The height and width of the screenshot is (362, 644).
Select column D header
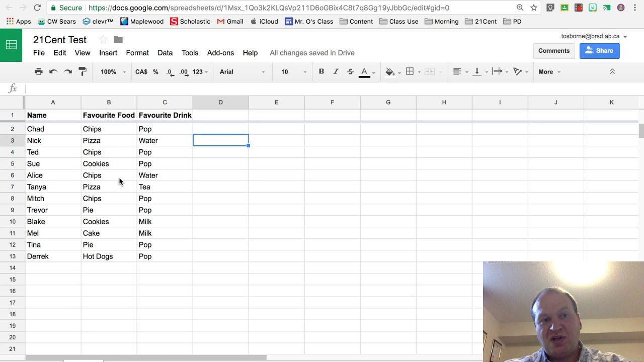(x=220, y=102)
